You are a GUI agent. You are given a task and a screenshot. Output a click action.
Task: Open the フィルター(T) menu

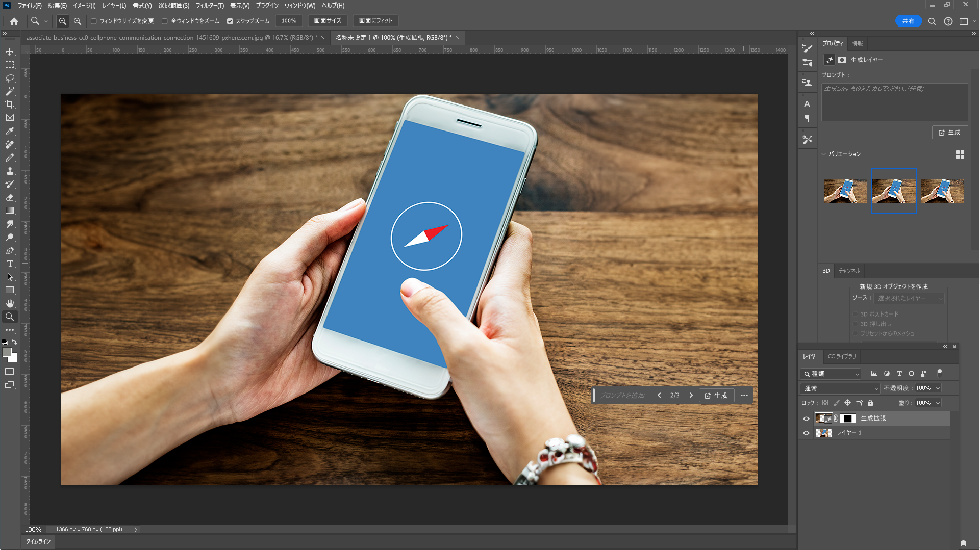(210, 5)
